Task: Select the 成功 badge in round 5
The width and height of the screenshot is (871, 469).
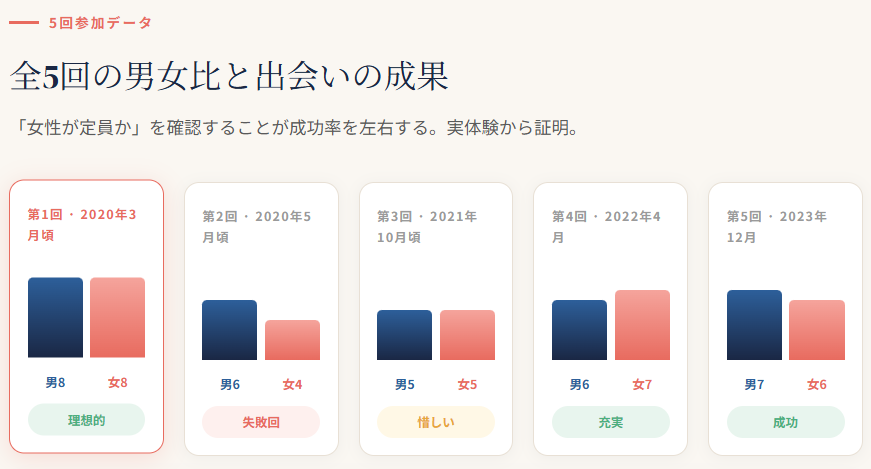Action: [x=785, y=422]
